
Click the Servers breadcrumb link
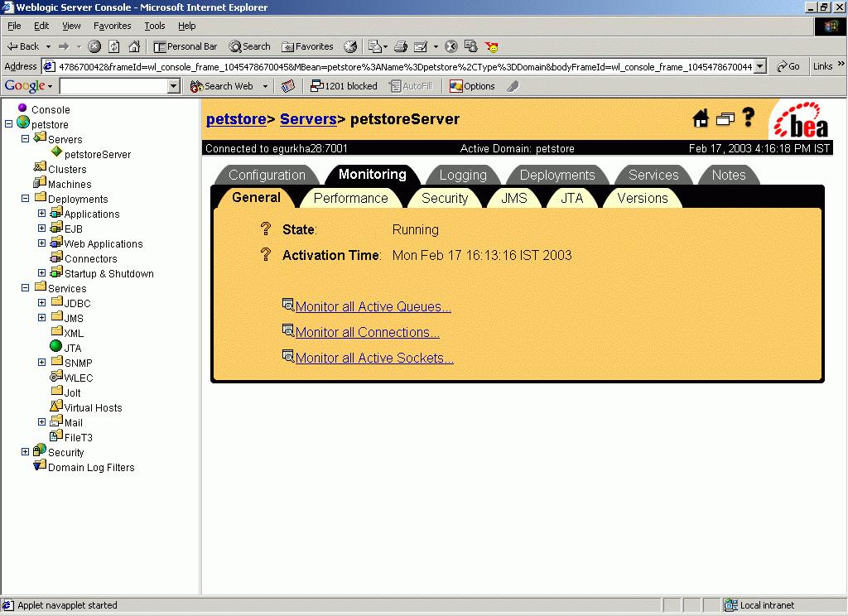pos(308,119)
